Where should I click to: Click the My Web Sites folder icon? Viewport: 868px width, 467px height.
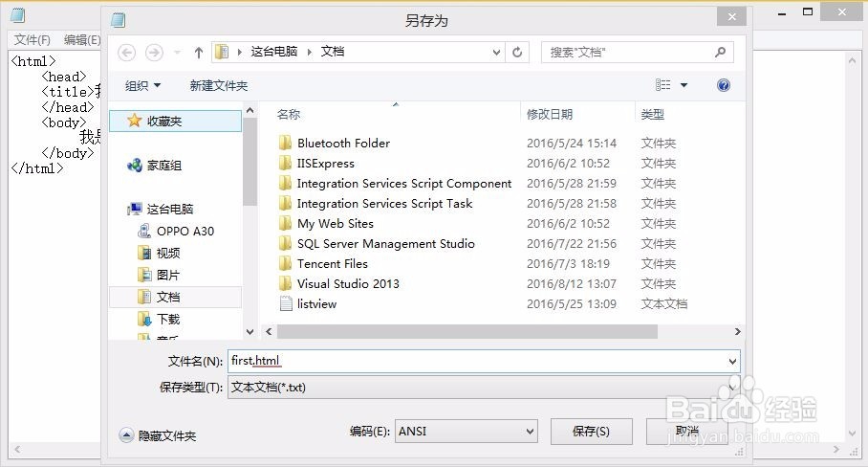(x=285, y=223)
